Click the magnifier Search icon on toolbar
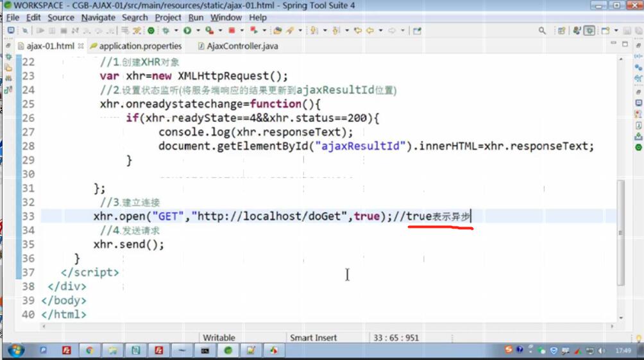644x360 pixels. point(542,31)
